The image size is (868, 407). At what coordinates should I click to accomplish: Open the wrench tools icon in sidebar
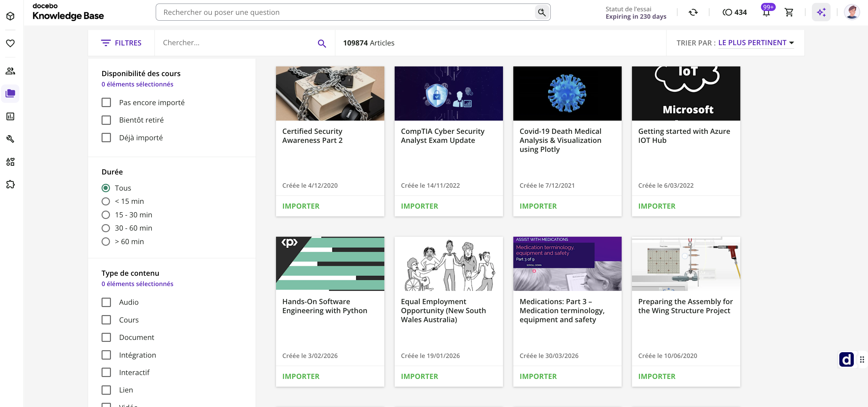[10, 139]
